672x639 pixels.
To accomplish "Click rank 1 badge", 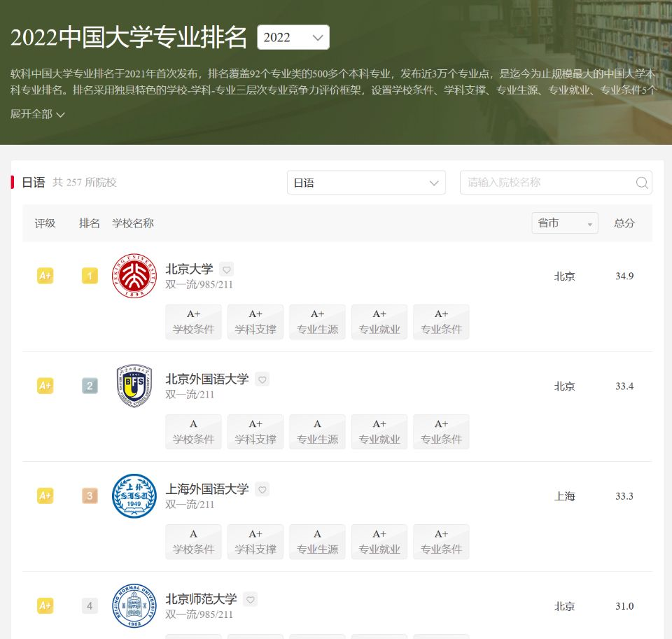I will 90,276.
